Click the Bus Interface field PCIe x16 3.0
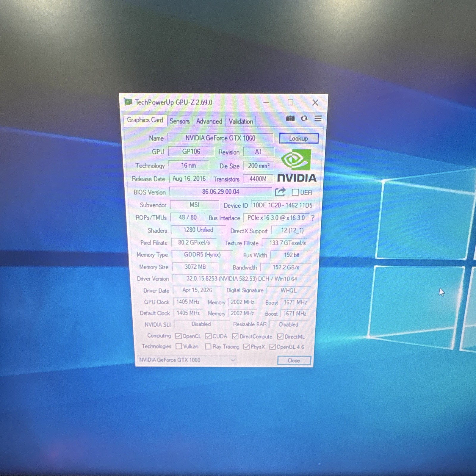 tap(276, 218)
